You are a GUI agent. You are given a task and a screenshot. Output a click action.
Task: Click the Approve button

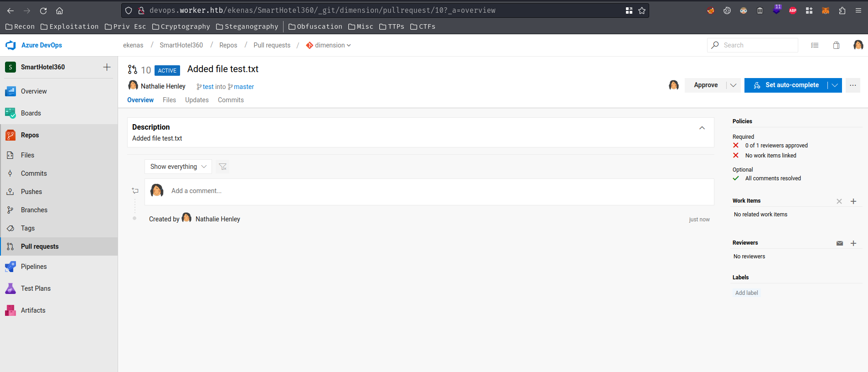[x=706, y=85]
